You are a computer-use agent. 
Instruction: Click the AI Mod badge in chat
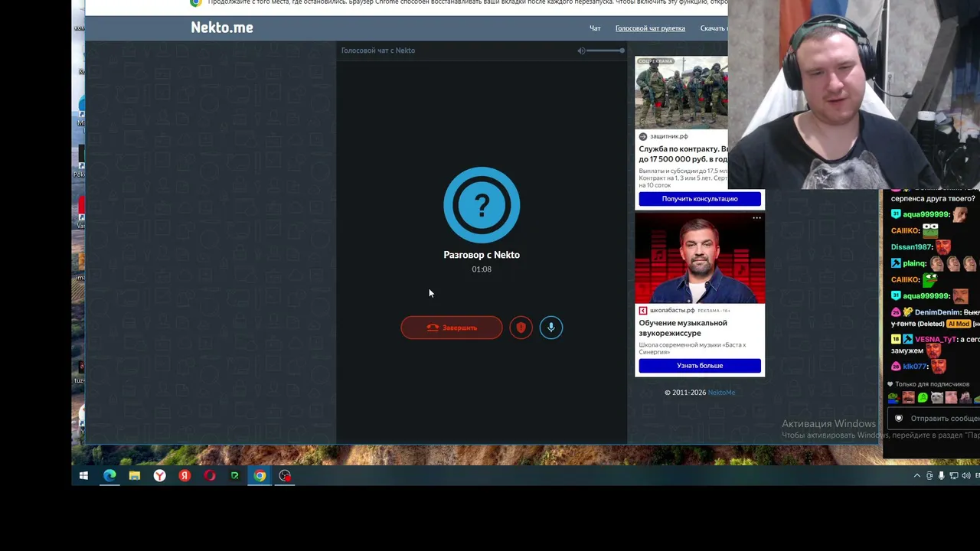click(959, 324)
